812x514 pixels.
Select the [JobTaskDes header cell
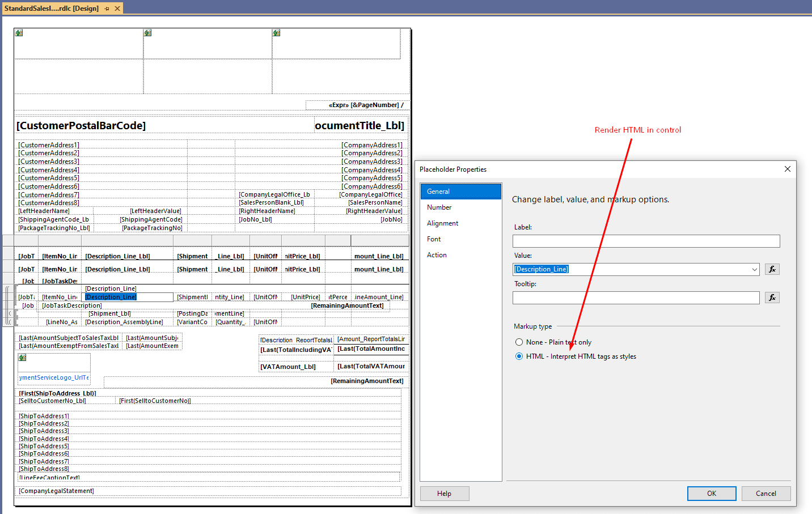coord(60,281)
